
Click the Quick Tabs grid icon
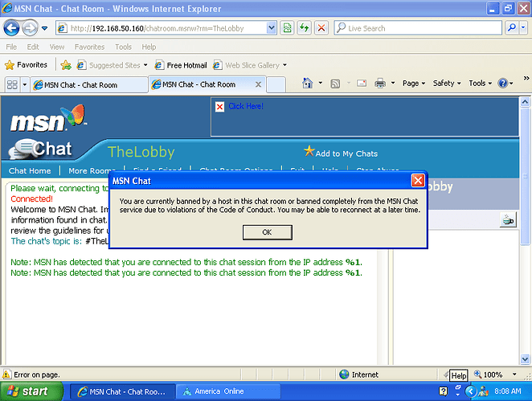[12, 84]
